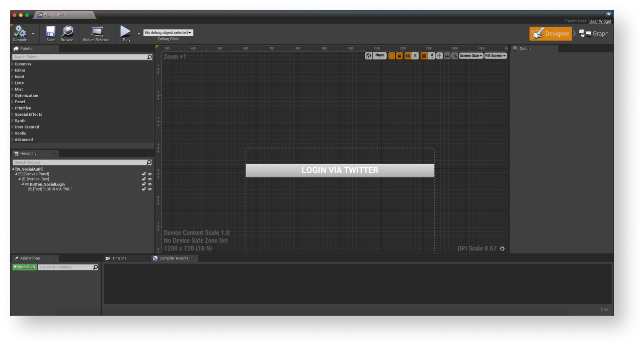Switch to the Compiler Results tab
644x346 pixels.
pos(174,258)
